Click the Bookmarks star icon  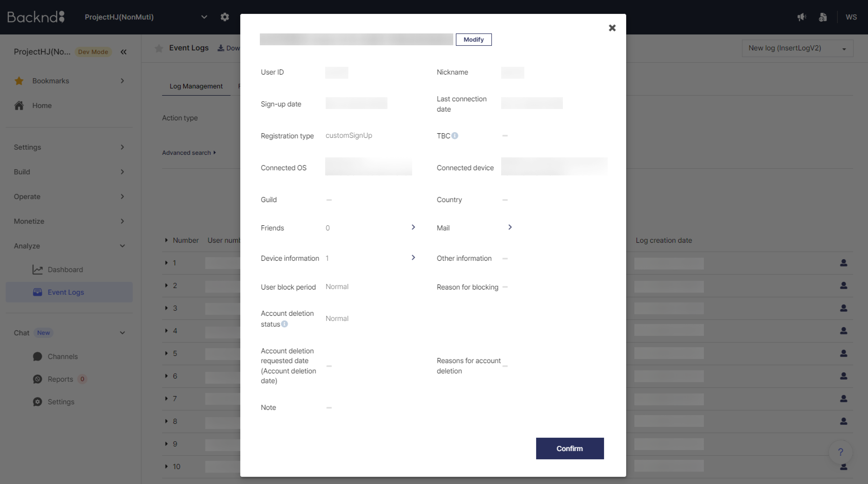coord(19,81)
